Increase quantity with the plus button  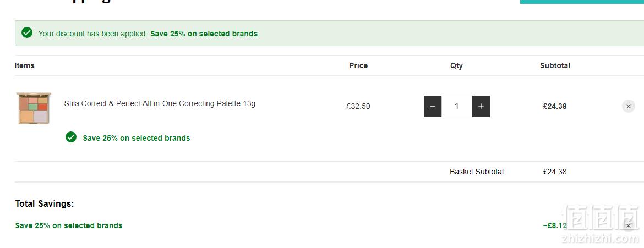point(481,106)
